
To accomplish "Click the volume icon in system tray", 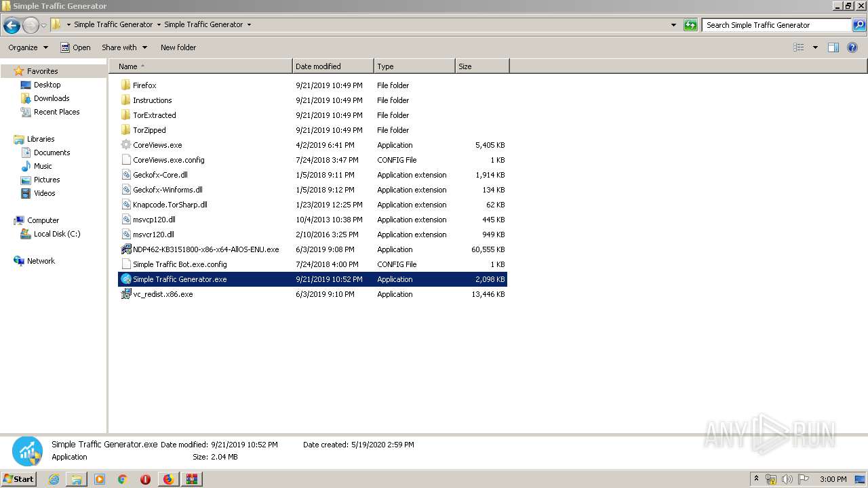I will [787, 479].
